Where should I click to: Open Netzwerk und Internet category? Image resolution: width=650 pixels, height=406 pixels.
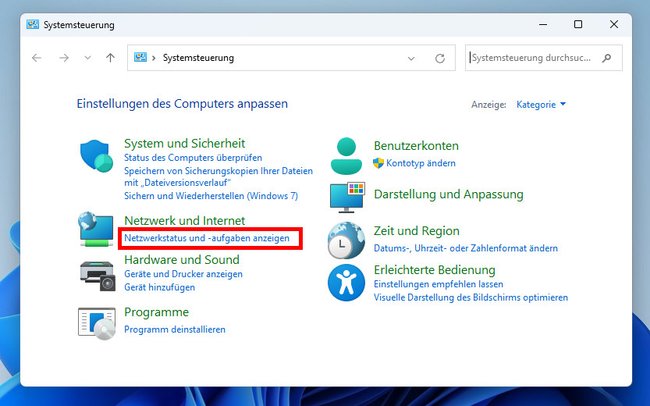tap(184, 221)
